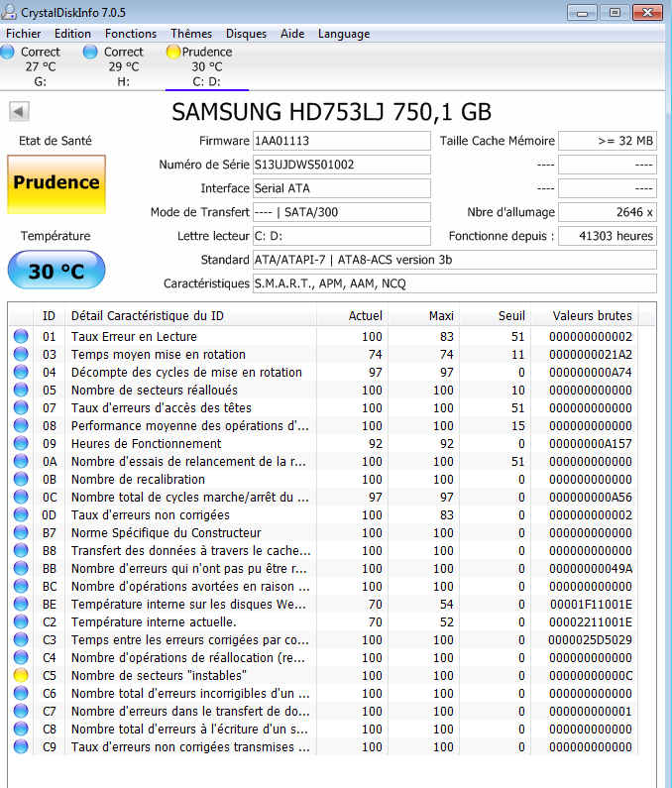Viewport: 672px width, 788px height.
Task: Click the Actuel column header
Action: point(352,315)
